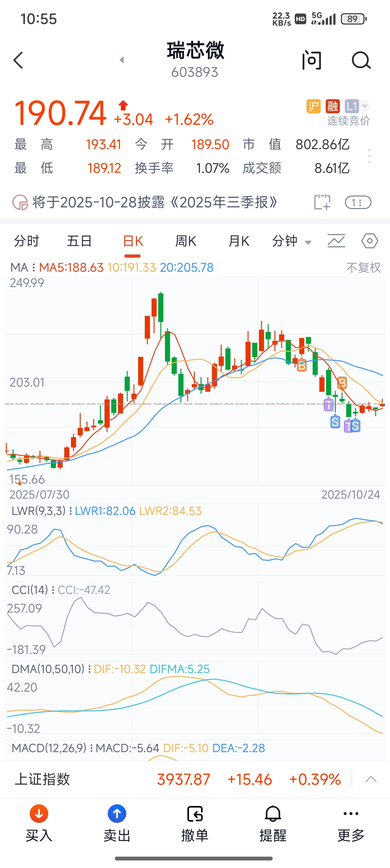Tap the home gesture bar
The height and width of the screenshot is (868, 390).
[193, 858]
